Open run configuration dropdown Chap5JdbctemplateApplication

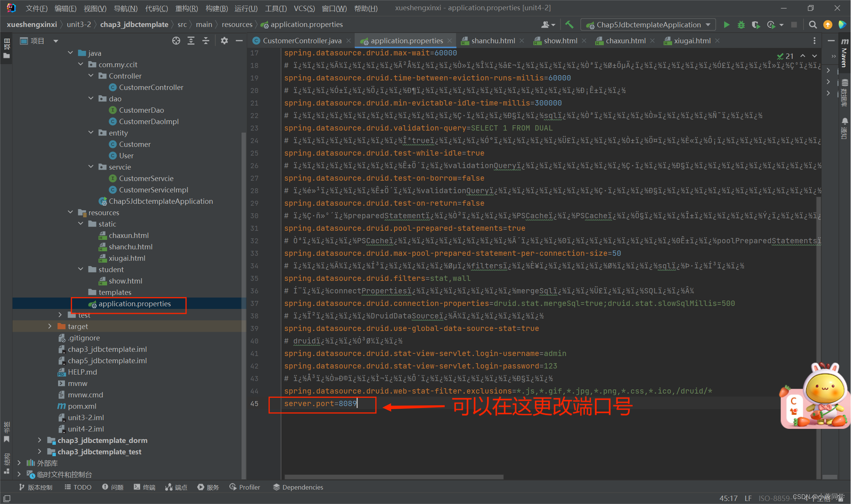(x=648, y=25)
